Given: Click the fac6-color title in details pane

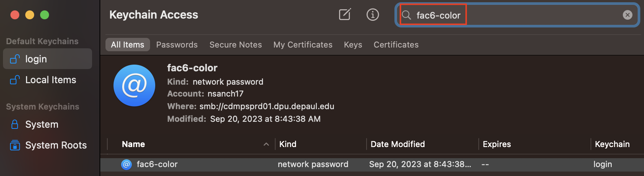Looking at the screenshot, I should pos(192,68).
